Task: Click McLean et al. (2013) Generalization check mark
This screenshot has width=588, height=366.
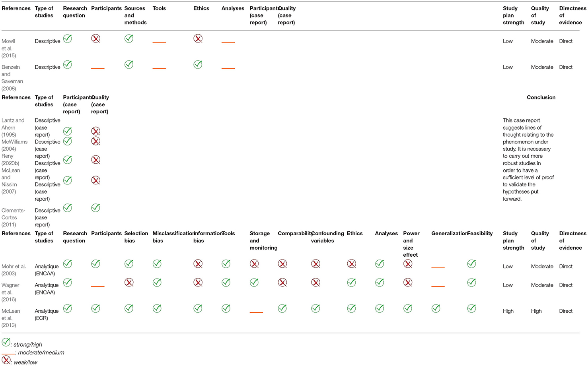Action: click(436, 308)
